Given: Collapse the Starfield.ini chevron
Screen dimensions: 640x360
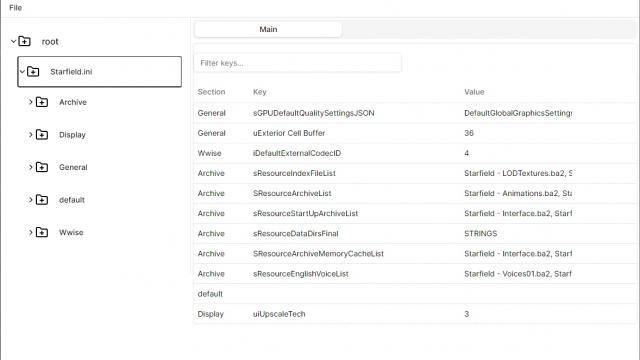Looking at the screenshot, I should pos(22,71).
